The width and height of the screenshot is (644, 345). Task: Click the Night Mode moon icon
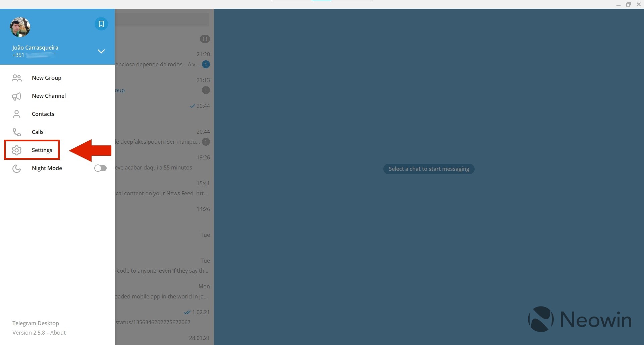(x=17, y=168)
